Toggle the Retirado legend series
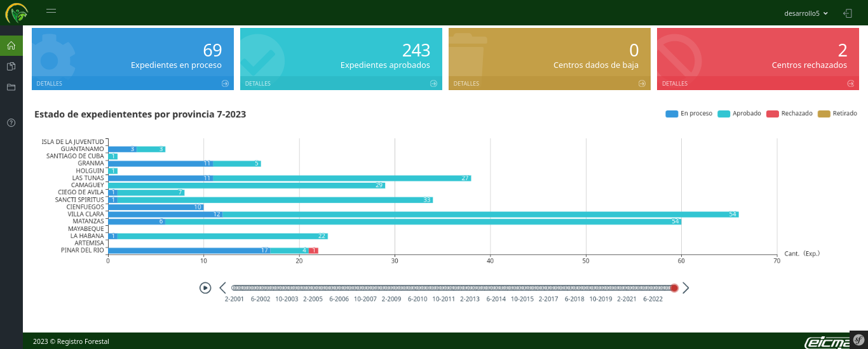Screen dimensions: 868x349 coord(837,114)
